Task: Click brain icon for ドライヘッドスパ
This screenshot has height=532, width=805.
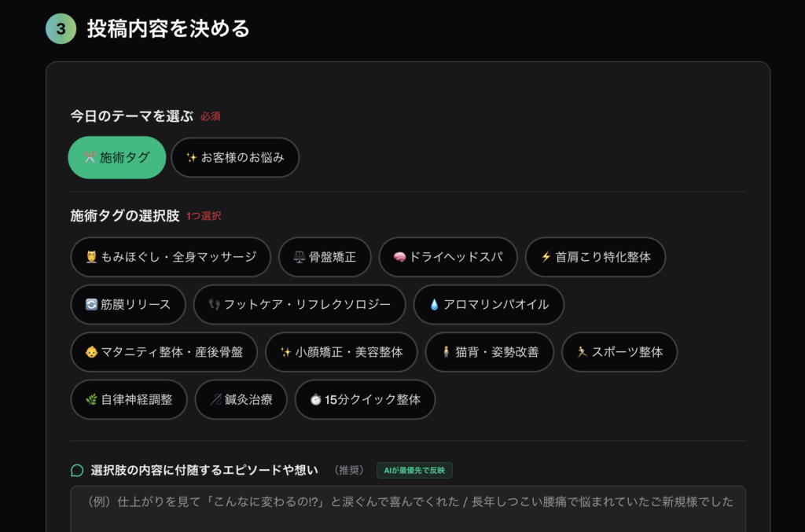Action: [x=399, y=257]
